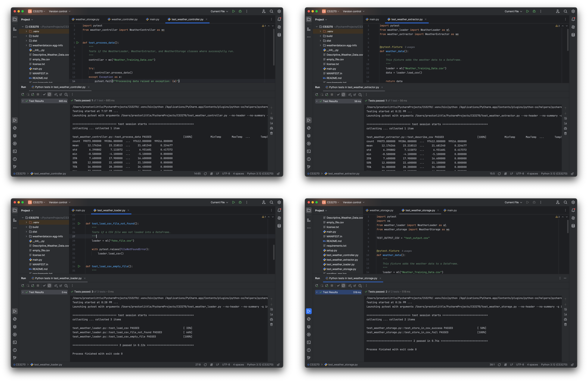Image resolution: width=588 pixels, height=382 pixels.
Task: Open the Terminal tool window in test_weather_loader window
Action: click(15, 343)
